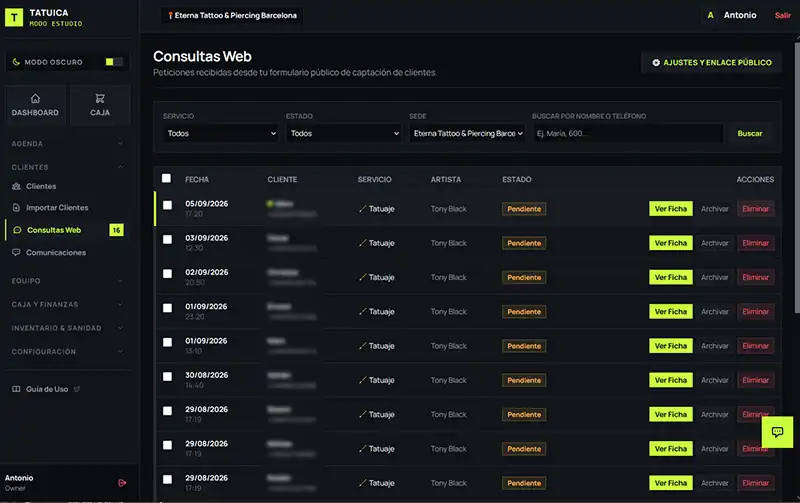The height and width of the screenshot is (503, 800).
Task: Click the Estado column header
Action: 516,180
